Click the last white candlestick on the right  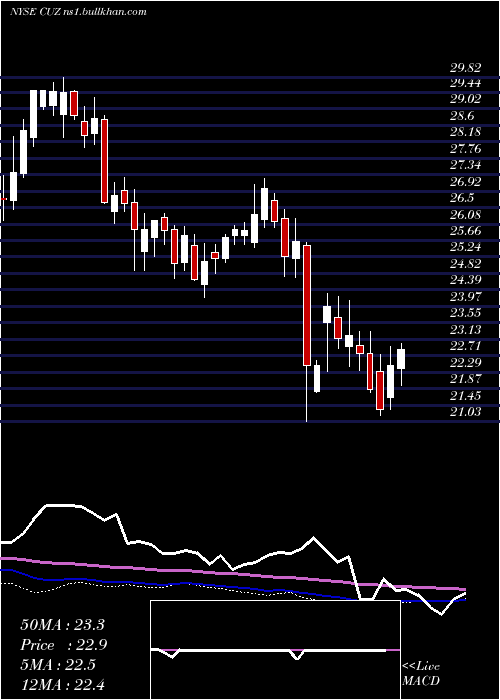[x=401, y=359]
